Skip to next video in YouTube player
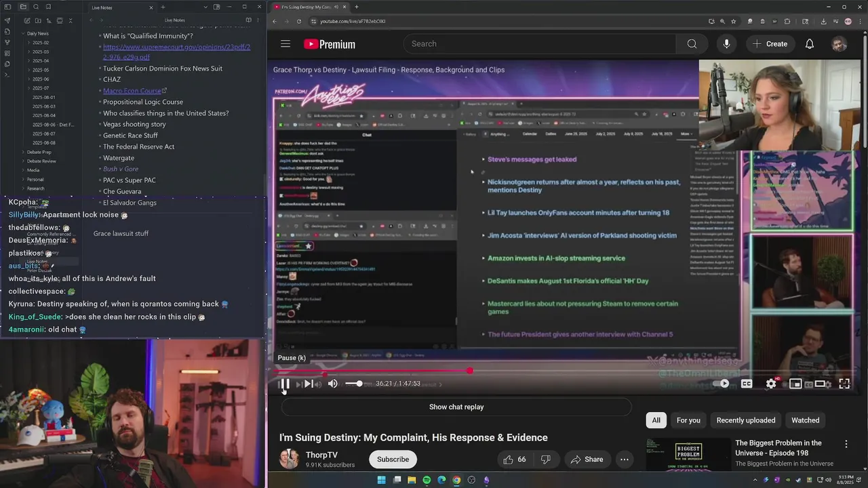Image resolution: width=868 pixels, height=488 pixels. (x=309, y=384)
